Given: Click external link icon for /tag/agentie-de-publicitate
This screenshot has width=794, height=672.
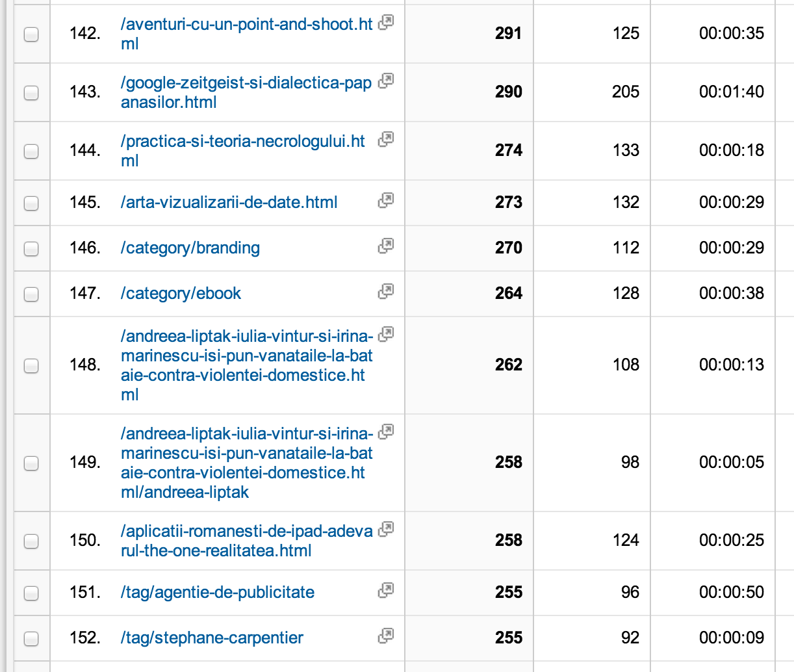Looking at the screenshot, I should coord(386,590).
